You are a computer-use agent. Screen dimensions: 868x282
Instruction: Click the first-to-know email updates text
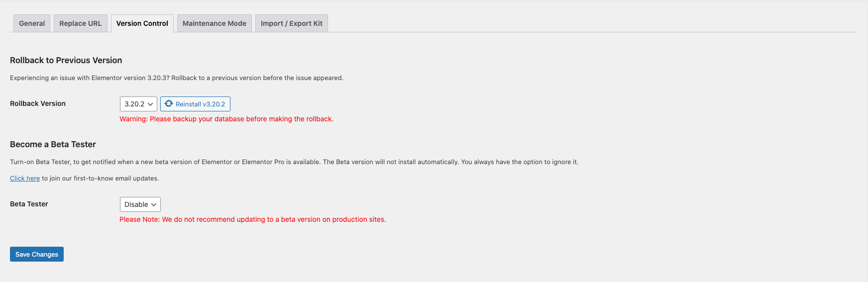pyautogui.click(x=101, y=178)
